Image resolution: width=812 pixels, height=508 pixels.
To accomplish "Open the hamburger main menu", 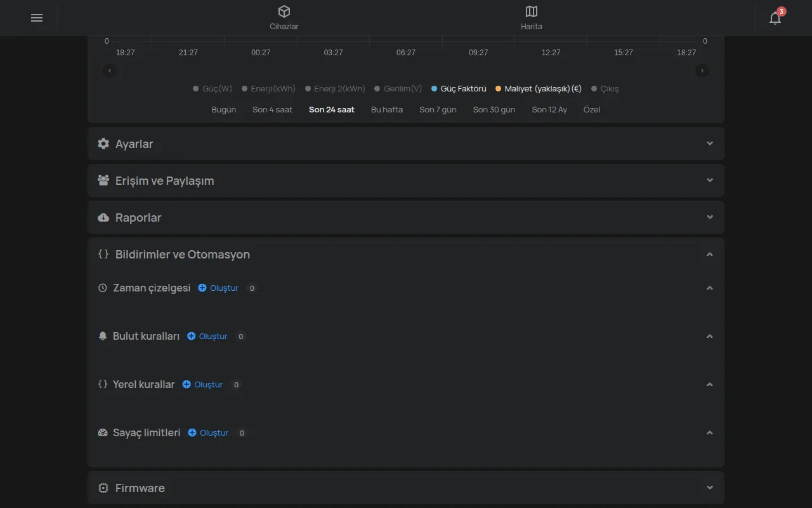I will click(x=37, y=18).
